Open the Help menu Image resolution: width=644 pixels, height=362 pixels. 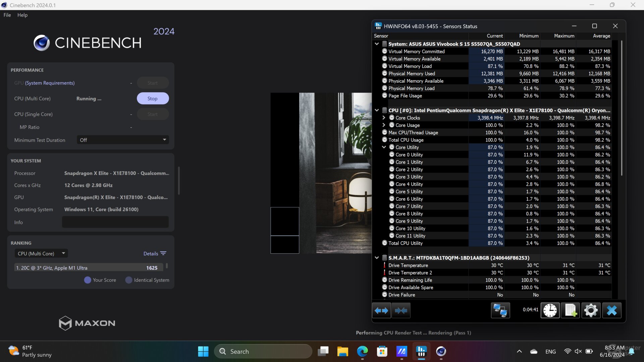(x=22, y=15)
